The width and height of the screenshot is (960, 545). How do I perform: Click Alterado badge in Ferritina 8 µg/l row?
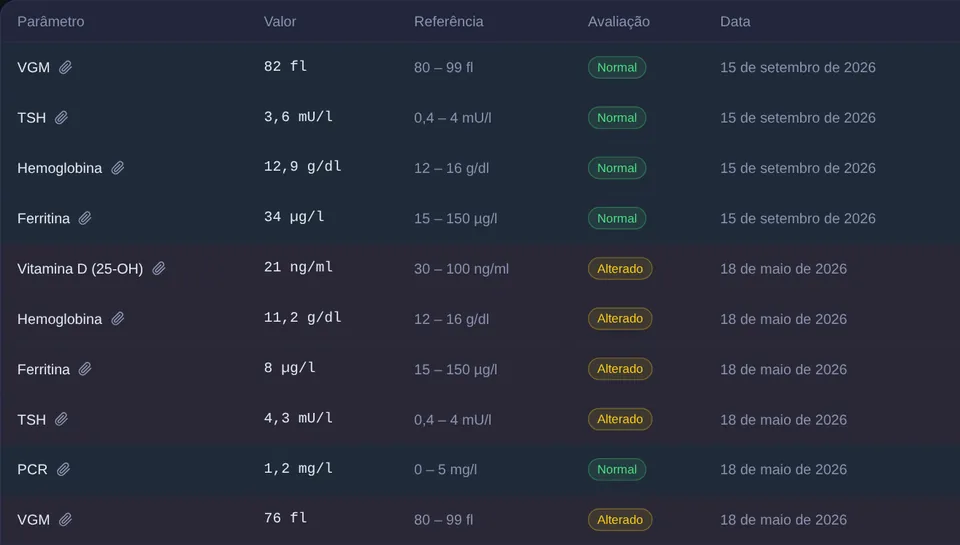click(620, 369)
